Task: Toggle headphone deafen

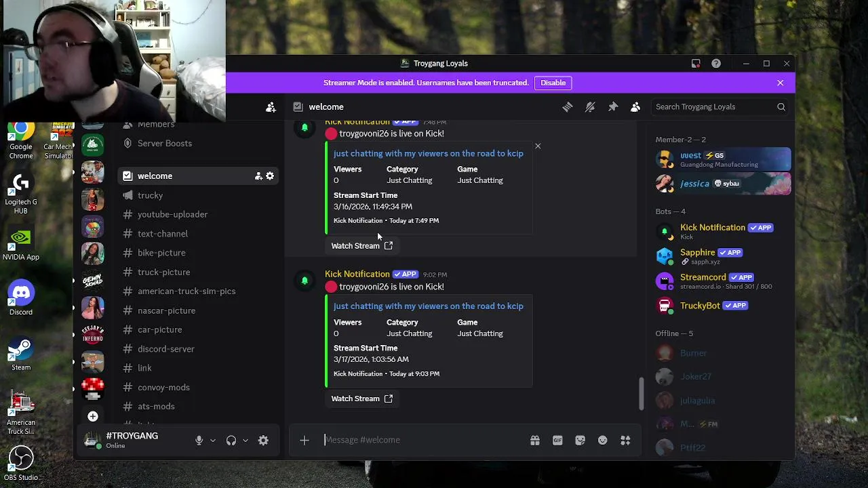Action: [231, 441]
